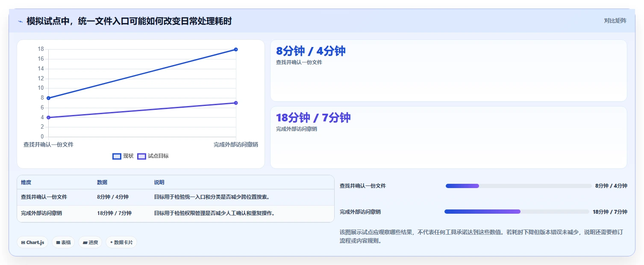Viewport: 644px width, 265px height.
Task: Click table cell 完成外部访问撤销
Action: coord(41,213)
